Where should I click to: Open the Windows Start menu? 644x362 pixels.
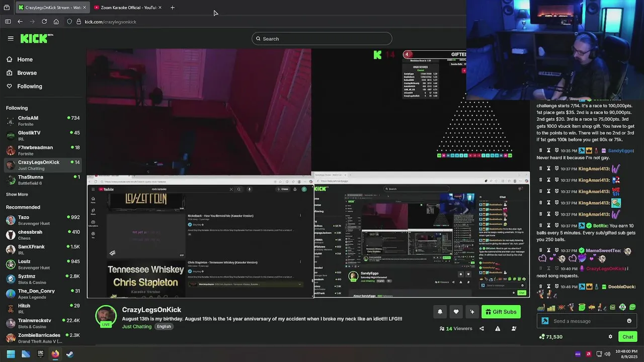pos(11,354)
